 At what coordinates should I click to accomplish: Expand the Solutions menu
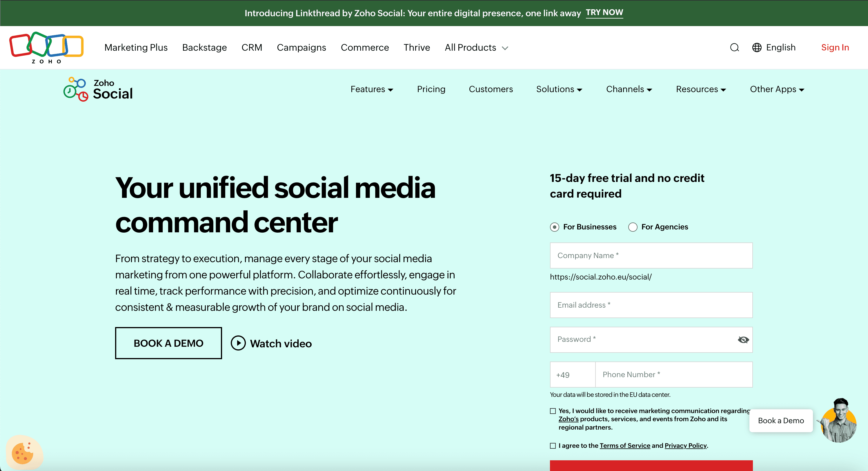559,89
